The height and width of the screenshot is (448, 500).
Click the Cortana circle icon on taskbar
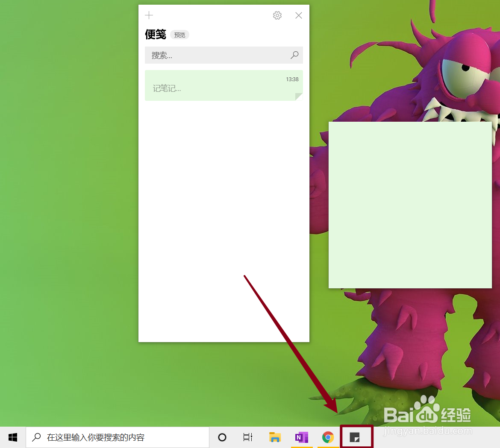(x=222, y=437)
